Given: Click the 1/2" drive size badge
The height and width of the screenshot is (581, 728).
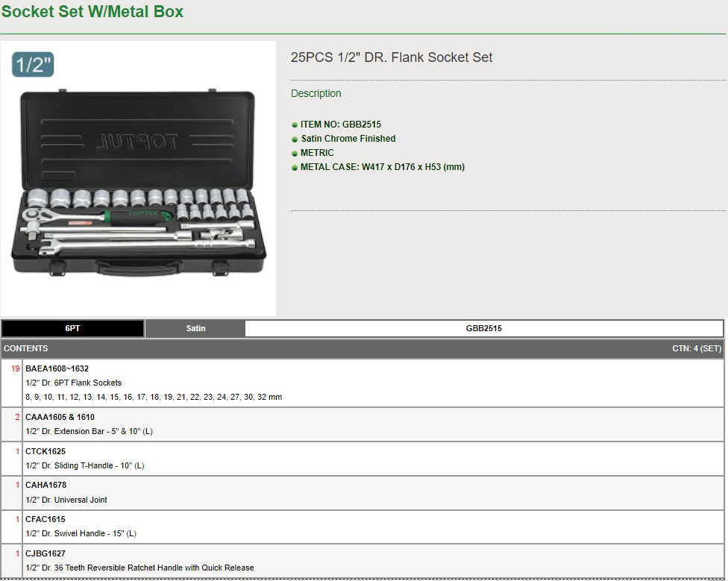Looking at the screenshot, I should 33,65.
